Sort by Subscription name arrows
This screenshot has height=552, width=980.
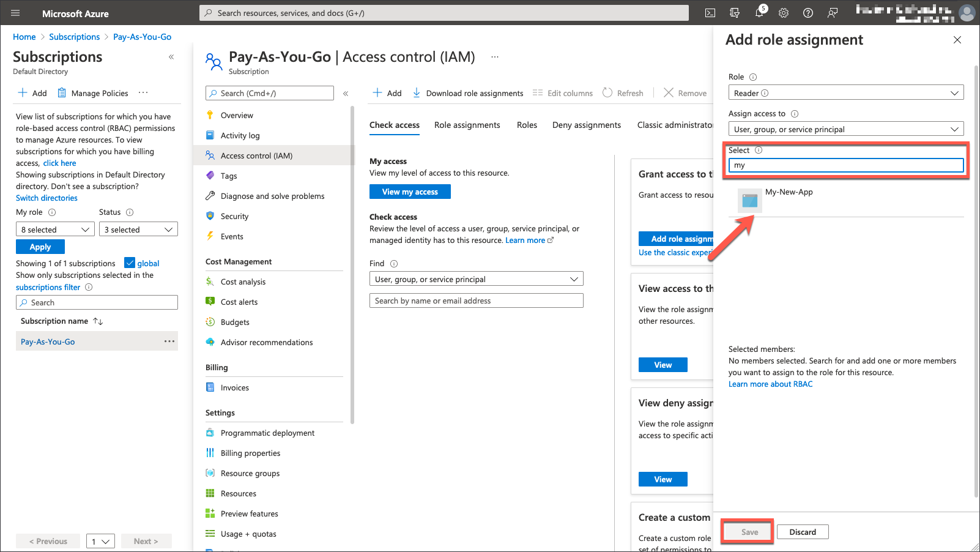pyautogui.click(x=98, y=321)
